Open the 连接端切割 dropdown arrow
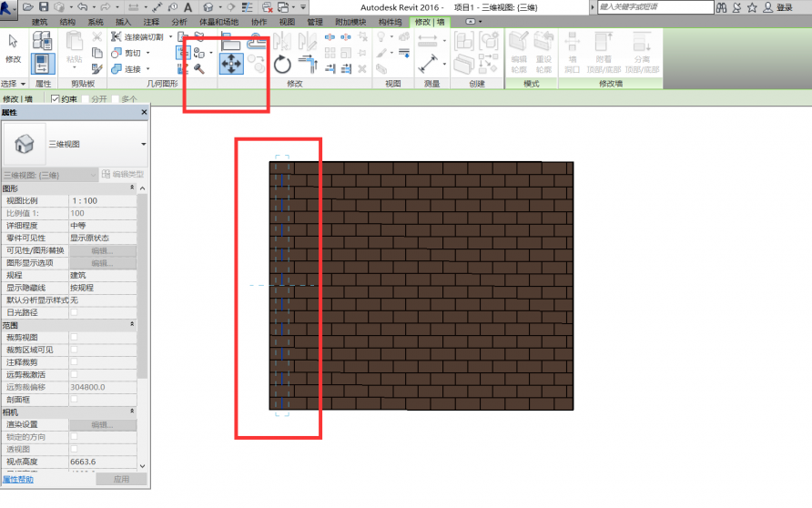Viewport: 812px width, 508px height. (171, 36)
